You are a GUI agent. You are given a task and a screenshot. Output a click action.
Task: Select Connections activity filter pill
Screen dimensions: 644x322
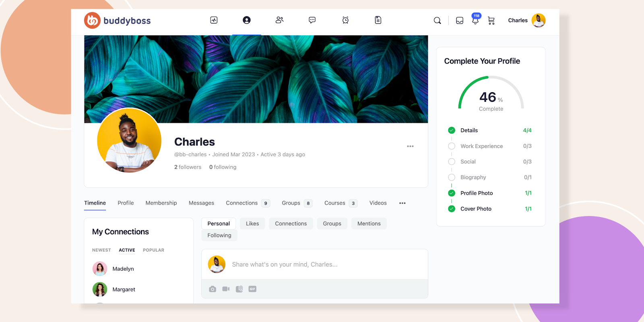291,224
